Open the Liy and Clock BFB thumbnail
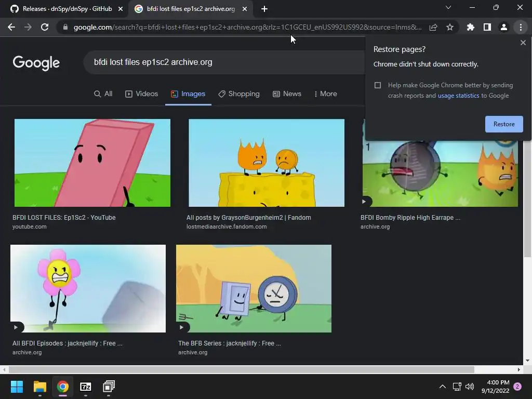The image size is (532, 399). click(x=254, y=288)
